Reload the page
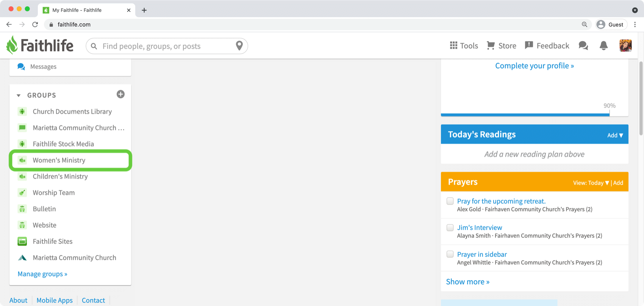 point(35,24)
